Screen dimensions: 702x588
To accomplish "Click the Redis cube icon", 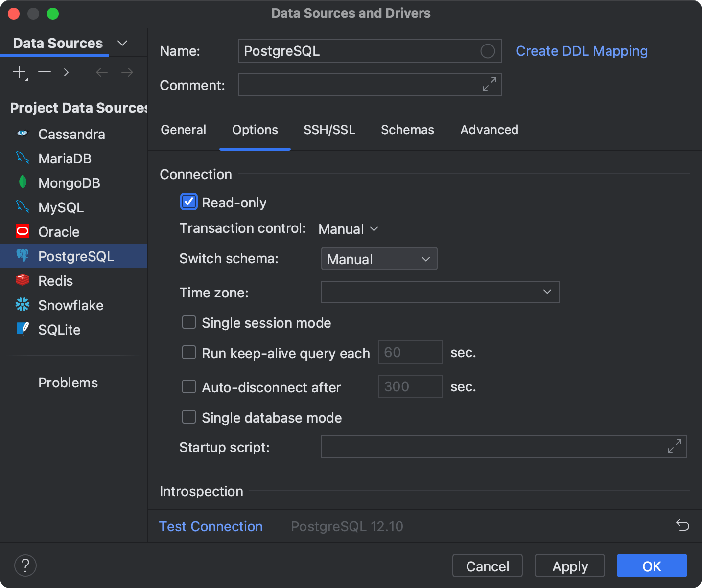I will click(22, 280).
